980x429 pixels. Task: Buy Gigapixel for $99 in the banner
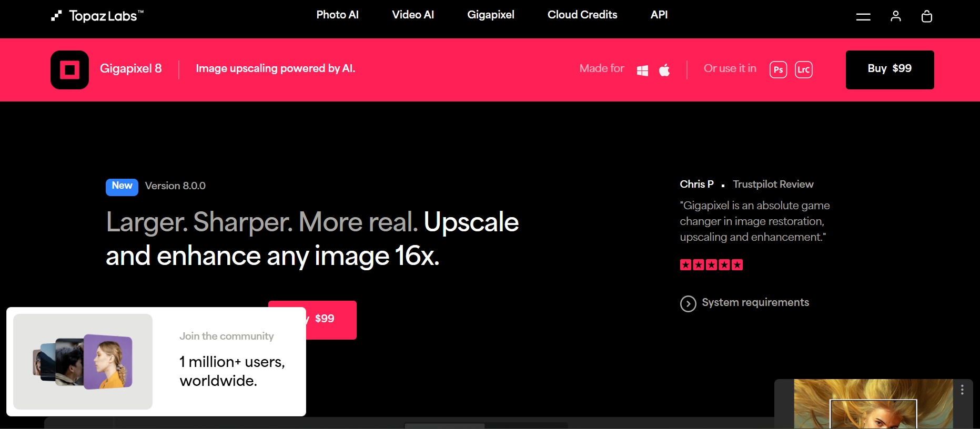point(890,70)
